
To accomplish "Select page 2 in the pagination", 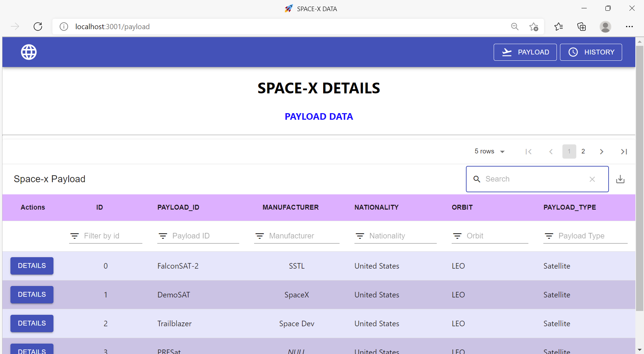I will (583, 151).
